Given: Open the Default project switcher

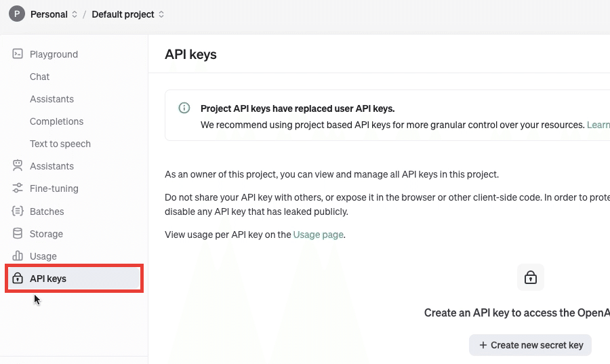Looking at the screenshot, I should point(127,14).
